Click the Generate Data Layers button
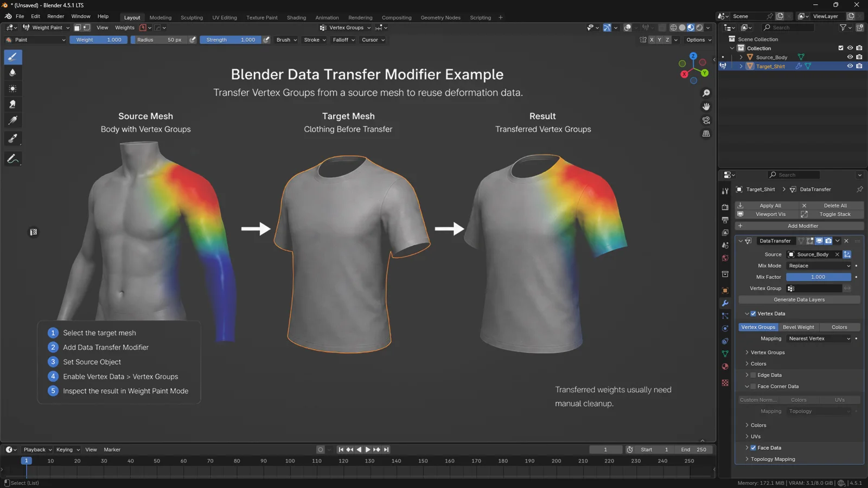This screenshot has height=488, width=868. click(x=799, y=299)
